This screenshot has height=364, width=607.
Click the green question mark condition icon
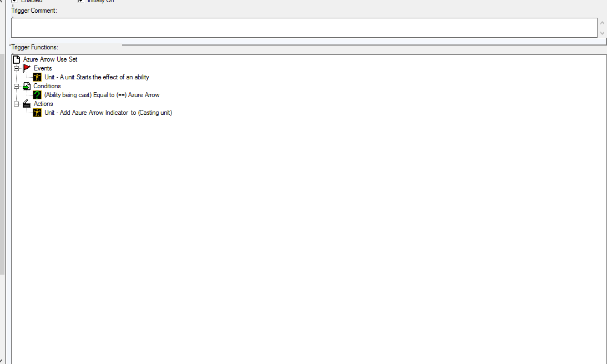pyautogui.click(x=37, y=95)
